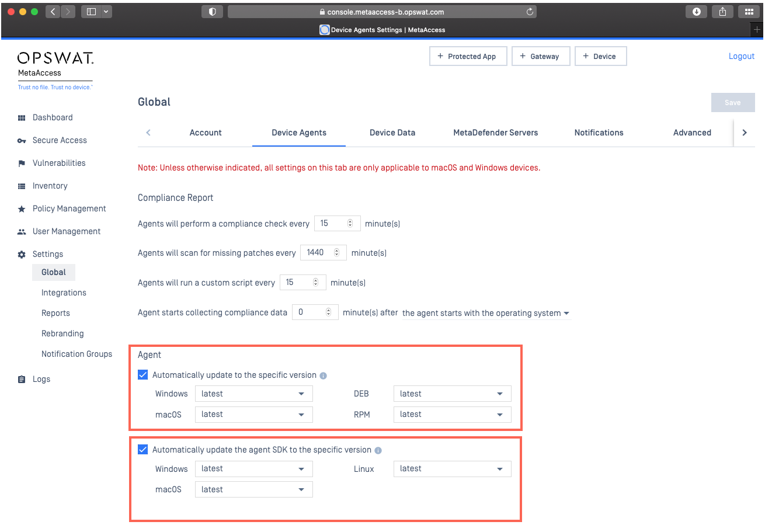Select the Device Agents Settings browser tab
This screenshot has height=532, width=765.
[x=382, y=30]
